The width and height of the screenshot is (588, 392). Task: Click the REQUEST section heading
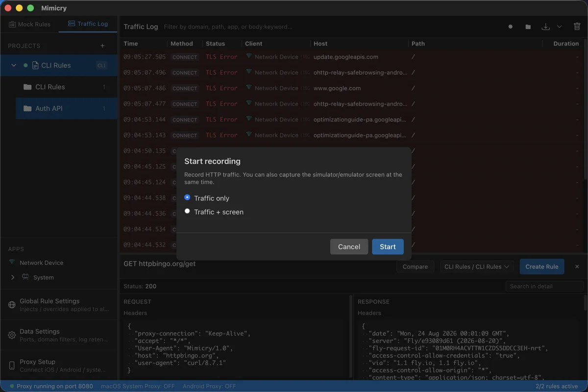[137, 302]
